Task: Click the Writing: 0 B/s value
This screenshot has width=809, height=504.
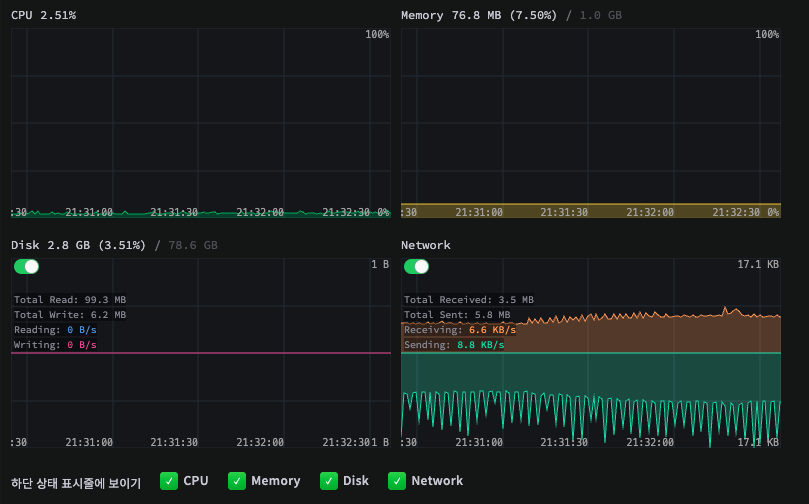Action: (82, 345)
